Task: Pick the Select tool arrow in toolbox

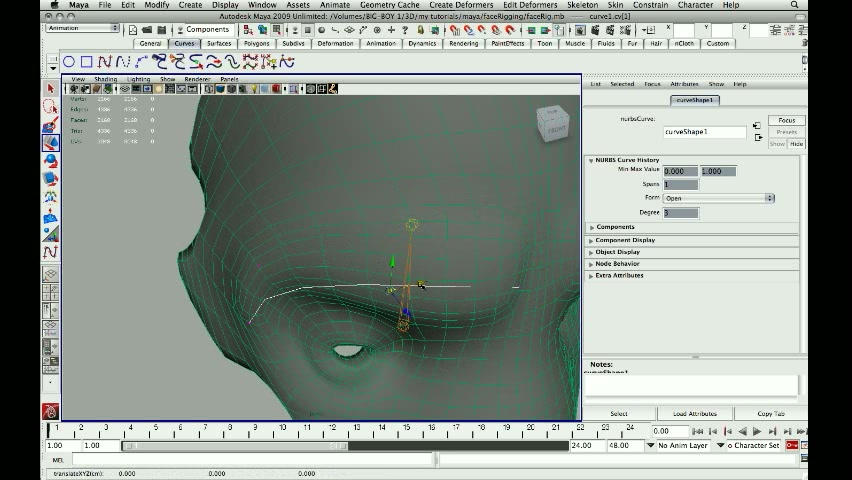Action: point(51,89)
